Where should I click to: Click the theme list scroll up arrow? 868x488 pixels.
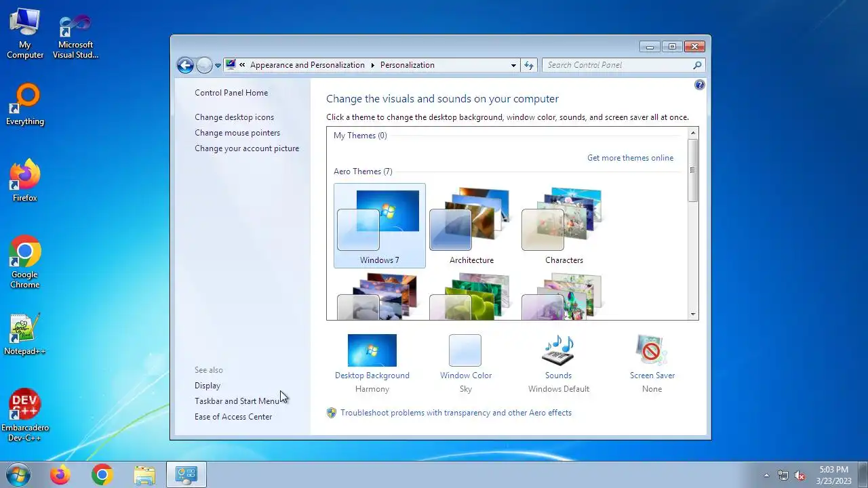click(692, 133)
